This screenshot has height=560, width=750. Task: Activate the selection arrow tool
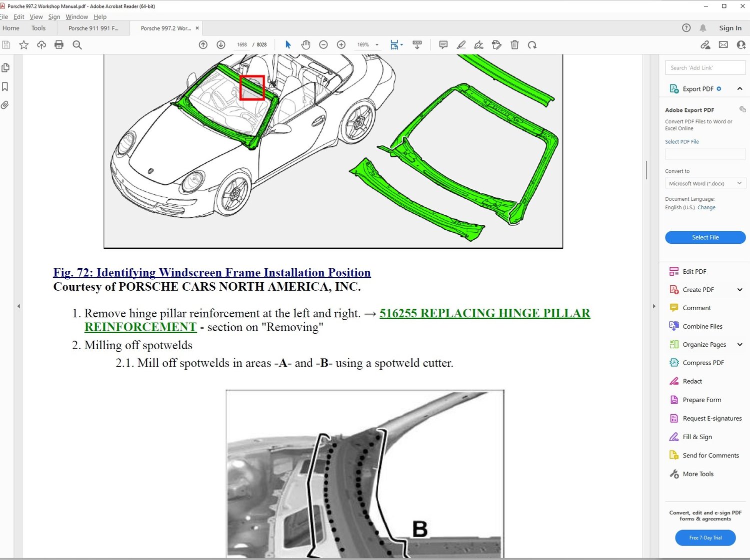[x=288, y=45]
